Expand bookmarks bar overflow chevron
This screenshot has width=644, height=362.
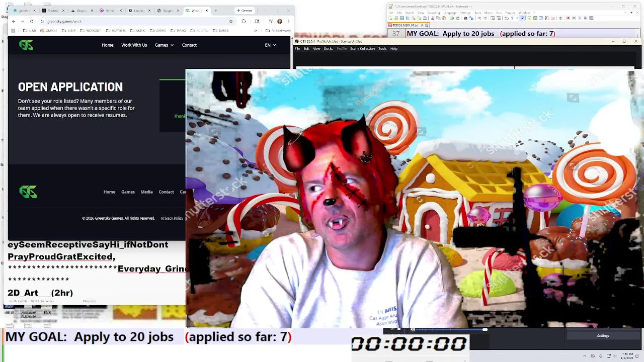coord(255,31)
